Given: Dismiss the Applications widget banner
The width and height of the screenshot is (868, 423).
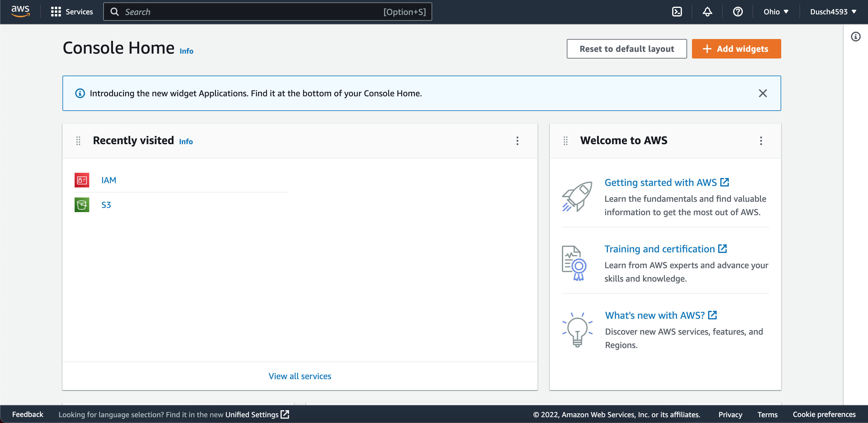Looking at the screenshot, I should pyautogui.click(x=763, y=93).
